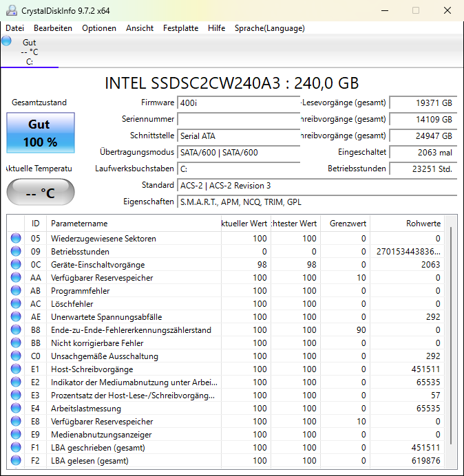Click the -- °C temperature button
464x476 pixels.
[41, 192]
